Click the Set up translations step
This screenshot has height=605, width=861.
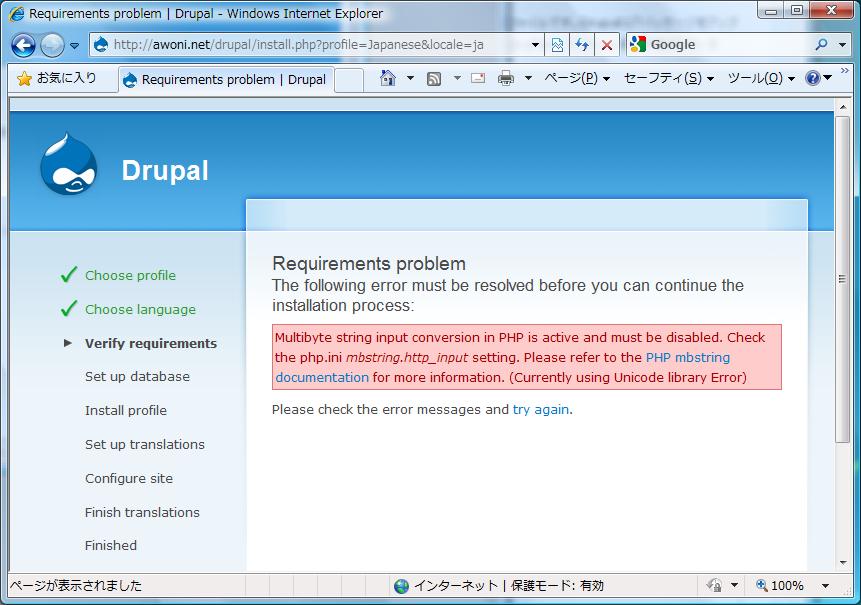click(x=145, y=445)
